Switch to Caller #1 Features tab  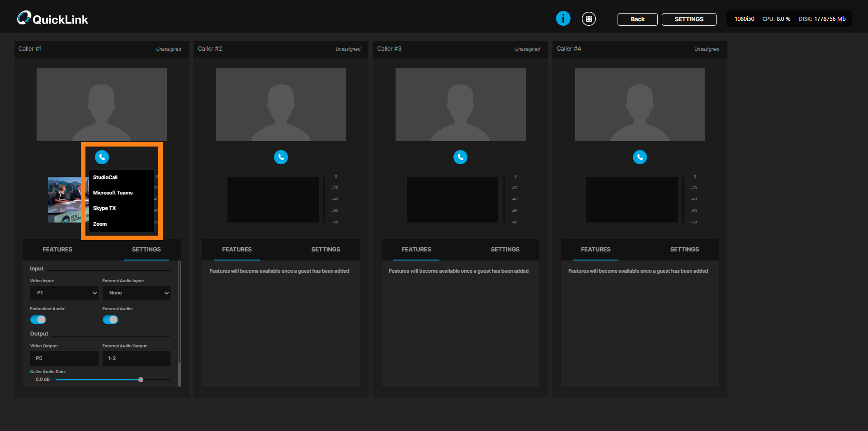[x=57, y=250]
